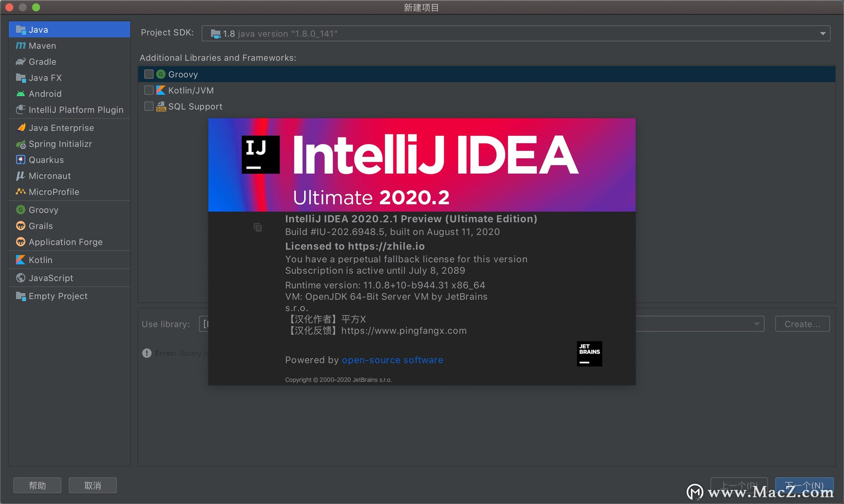The width and height of the screenshot is (844, 504).
Task: Select the Maven project type in sidebar
Action: [41, 45]
